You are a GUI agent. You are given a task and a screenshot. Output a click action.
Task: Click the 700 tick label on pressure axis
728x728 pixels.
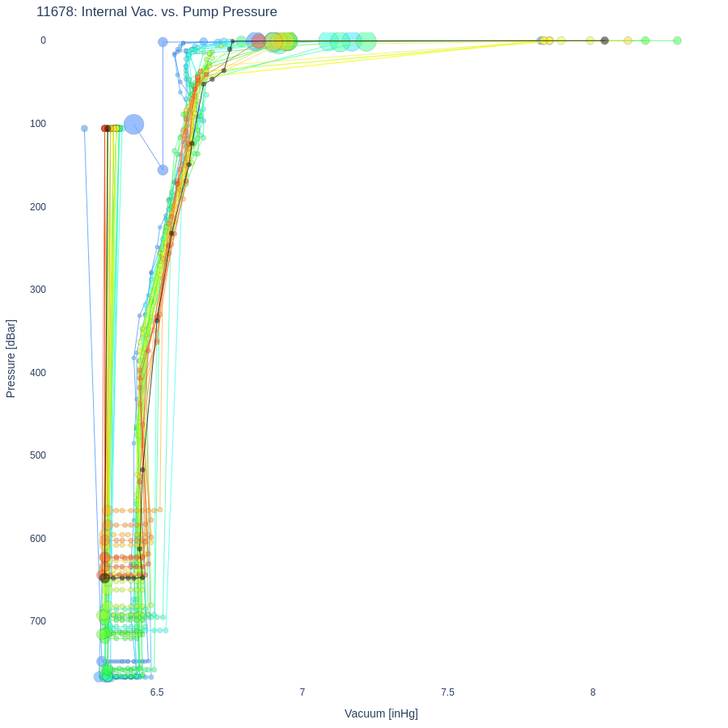pos(38,621)
